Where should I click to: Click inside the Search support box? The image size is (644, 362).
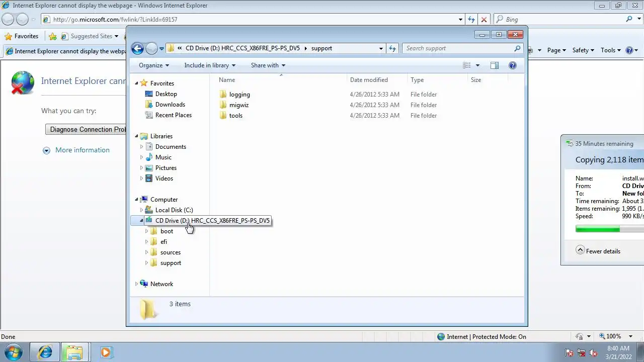click(x=458, y=48)
